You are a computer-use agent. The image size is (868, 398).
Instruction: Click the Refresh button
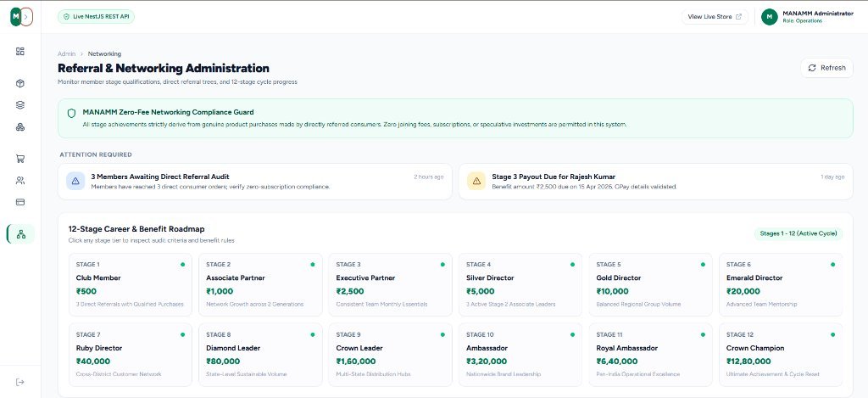tap(826, 68)
